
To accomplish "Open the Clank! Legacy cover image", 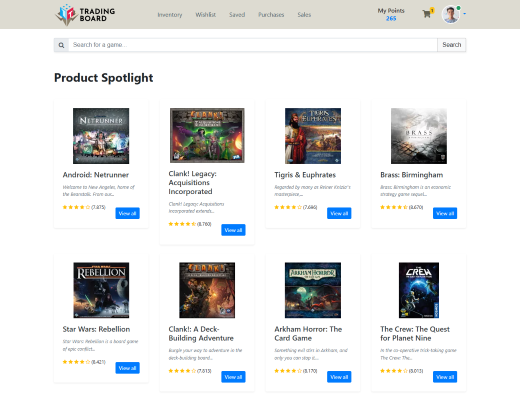I will coord(207,135).
